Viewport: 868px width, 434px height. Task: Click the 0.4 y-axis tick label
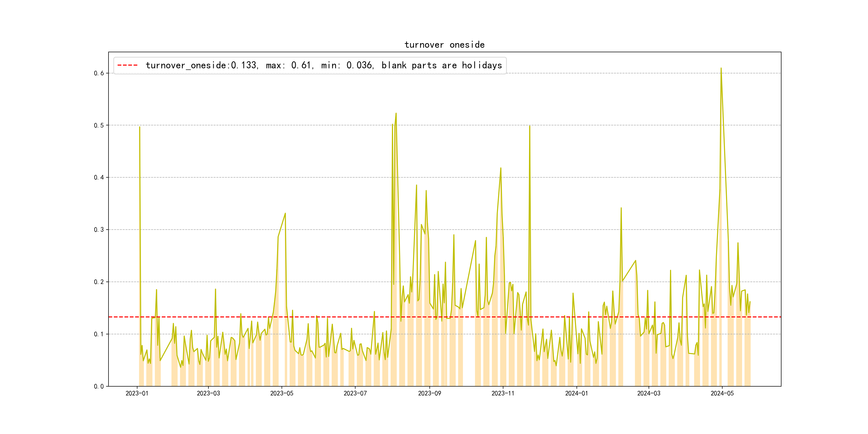pos(99,178)
